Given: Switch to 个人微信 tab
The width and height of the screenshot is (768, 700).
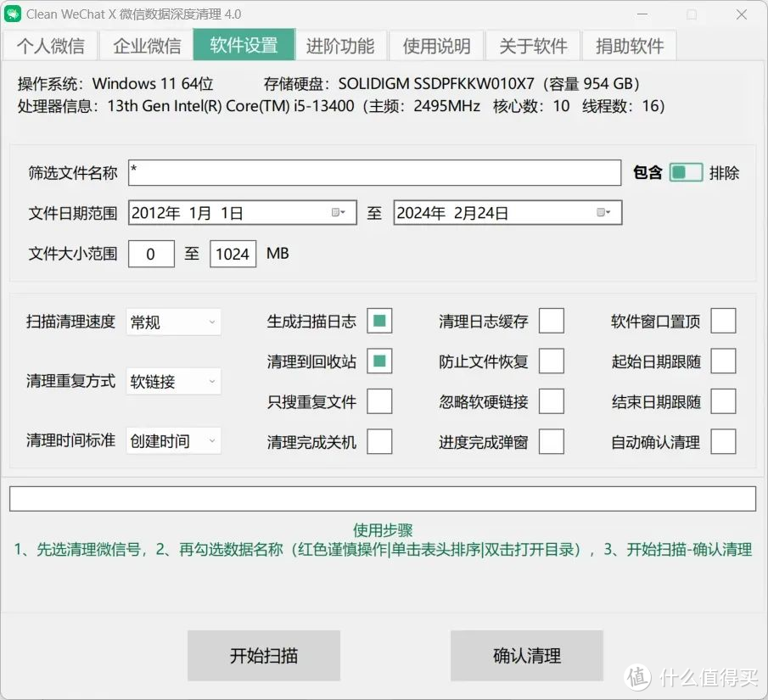Looking at the screenshot, I should click(x=50, y=46).
